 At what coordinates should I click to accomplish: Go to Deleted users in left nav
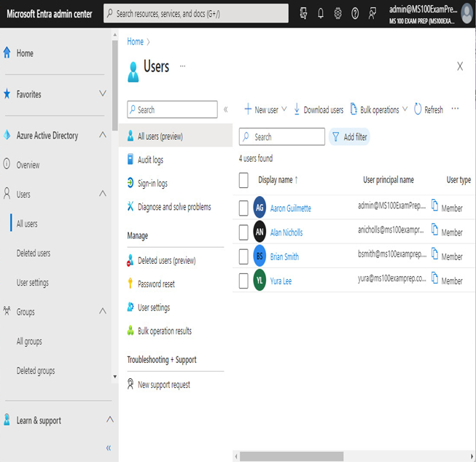pos(34,253)
